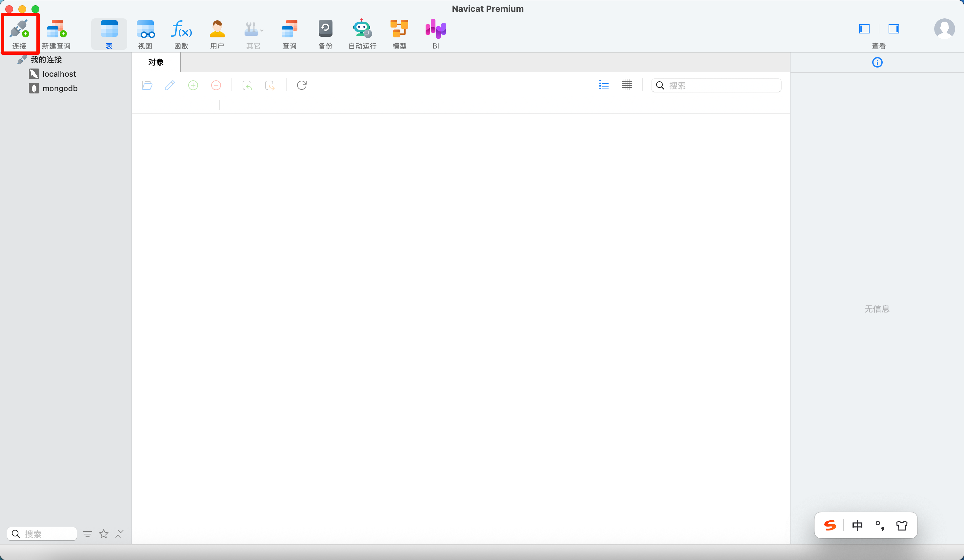The image size is (964, 560).
Task: Select the Views toolbar icon
Action: 145,30
